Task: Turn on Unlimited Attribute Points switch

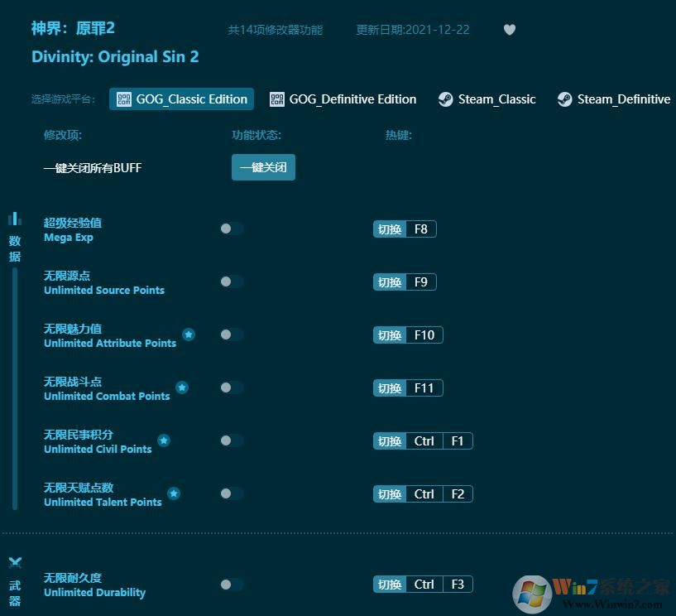Action: [x=232, y=334]
